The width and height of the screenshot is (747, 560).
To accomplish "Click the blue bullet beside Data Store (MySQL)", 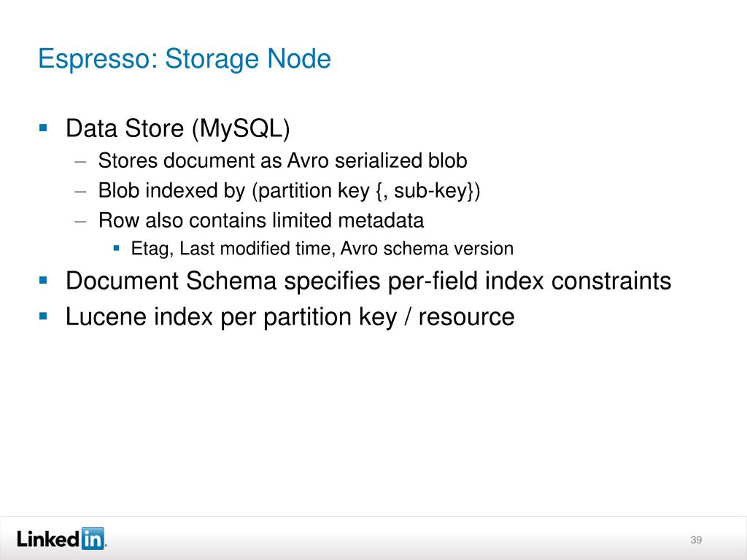I will coord(43,128).
